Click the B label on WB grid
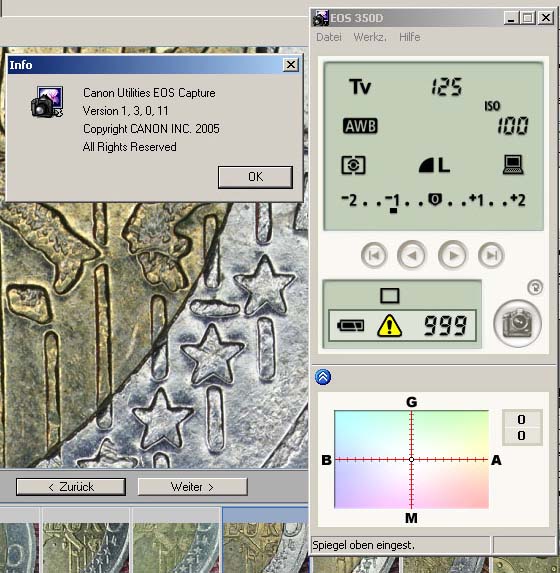This screenshot has width=560, height=573. (326, 460)
